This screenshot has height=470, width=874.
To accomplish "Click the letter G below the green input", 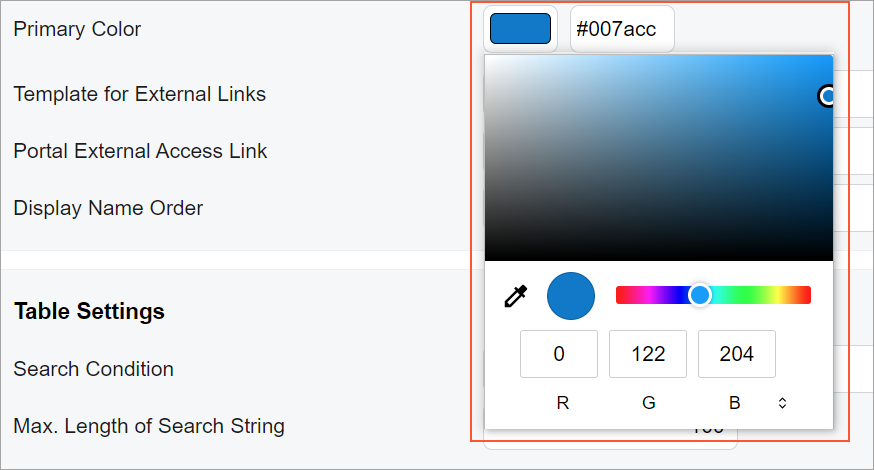I will (648, 403).
